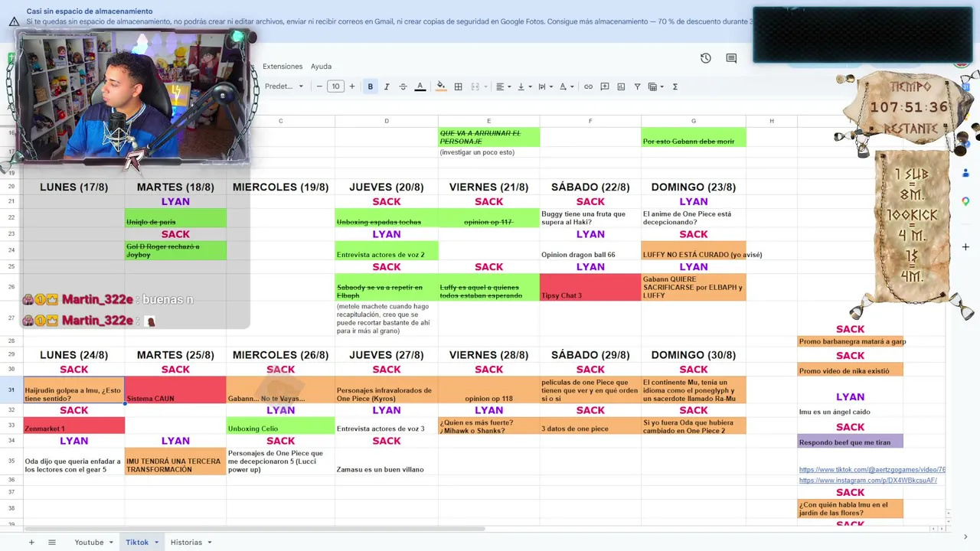Select 'Imu es un ángel caído' cell
The width and height of the screenshot is (980, 551).
850,412
